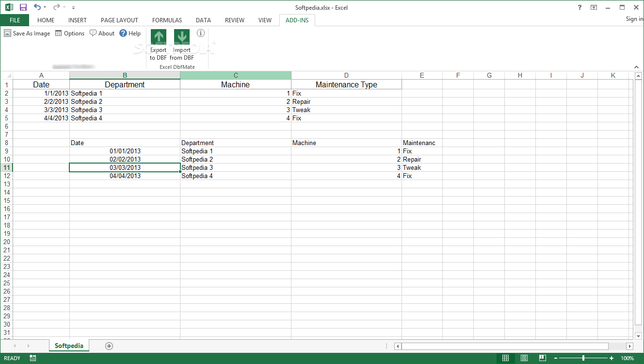Select the ADD-INS tab
The width and height of the screenshot is (644, 364).
coord(297,20)
